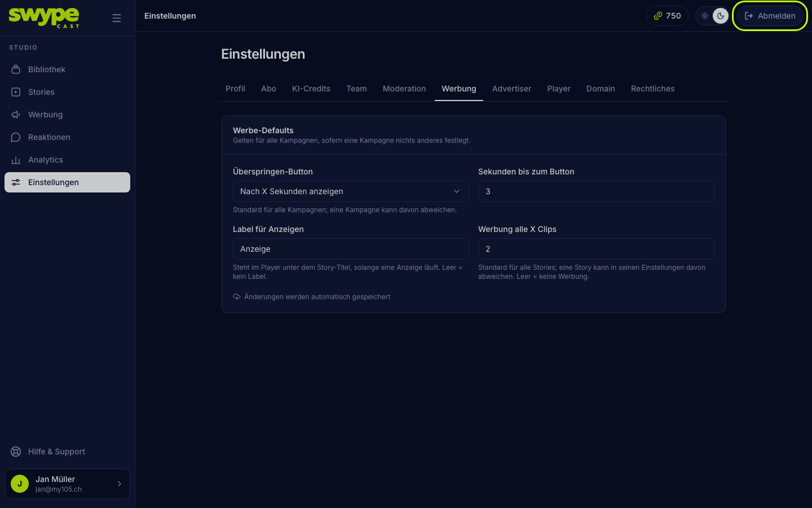Click the Abmelden logout arrow icon
The height and width of the screenshot is (508, 812).
click(749, 16)
